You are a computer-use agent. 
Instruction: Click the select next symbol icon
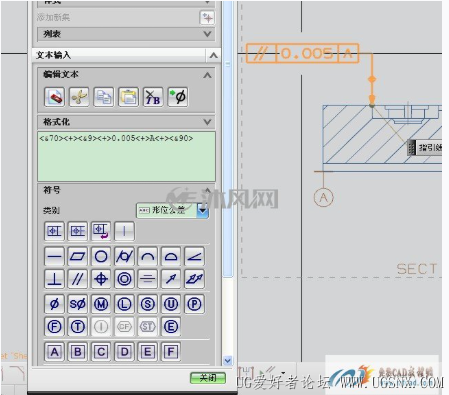click(x=178, y=97)
